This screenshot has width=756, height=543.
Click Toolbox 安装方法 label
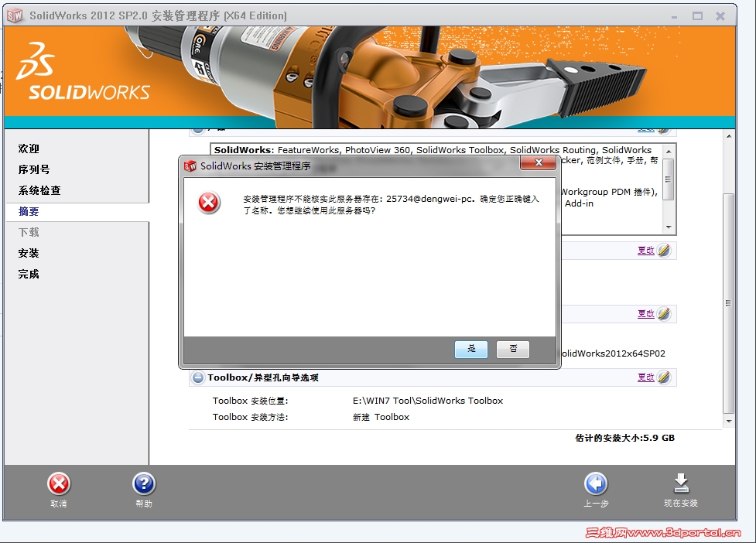click(x=250, y=417)
